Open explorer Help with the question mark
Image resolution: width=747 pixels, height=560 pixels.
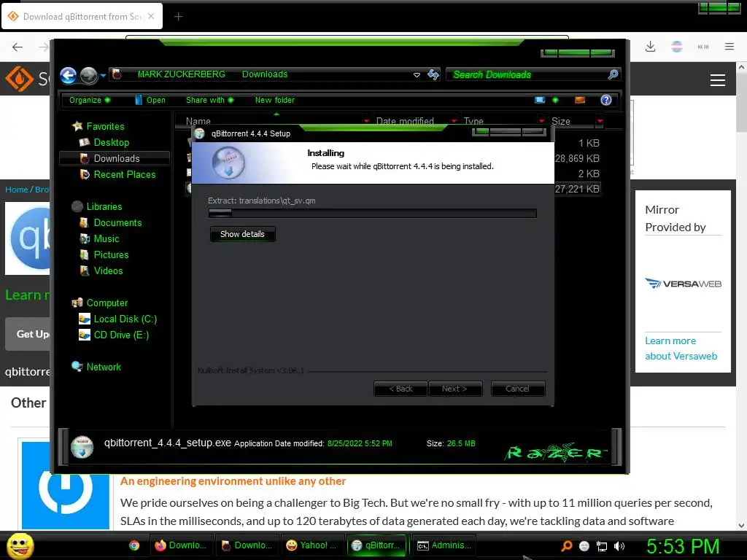click(x=606, y=100)
